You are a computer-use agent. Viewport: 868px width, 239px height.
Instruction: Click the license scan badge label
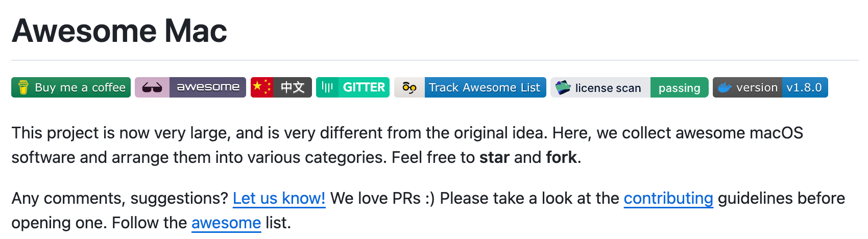point(608,88)
